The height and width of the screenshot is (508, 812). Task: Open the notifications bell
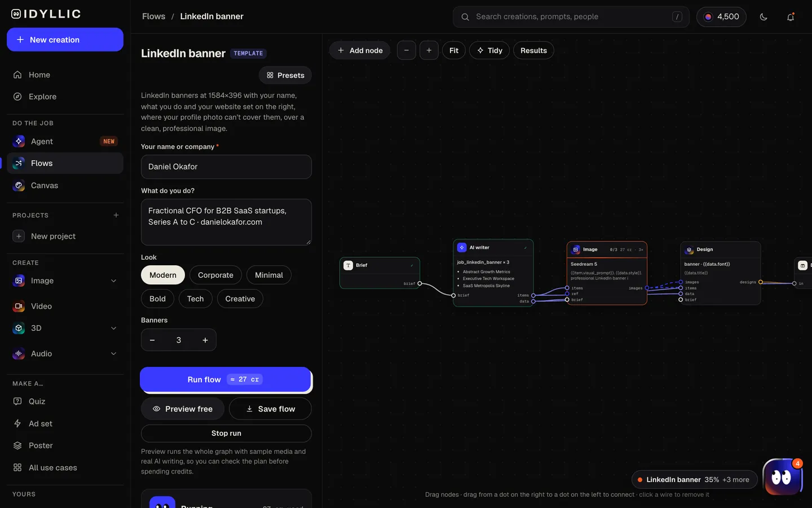coord(791,17)
